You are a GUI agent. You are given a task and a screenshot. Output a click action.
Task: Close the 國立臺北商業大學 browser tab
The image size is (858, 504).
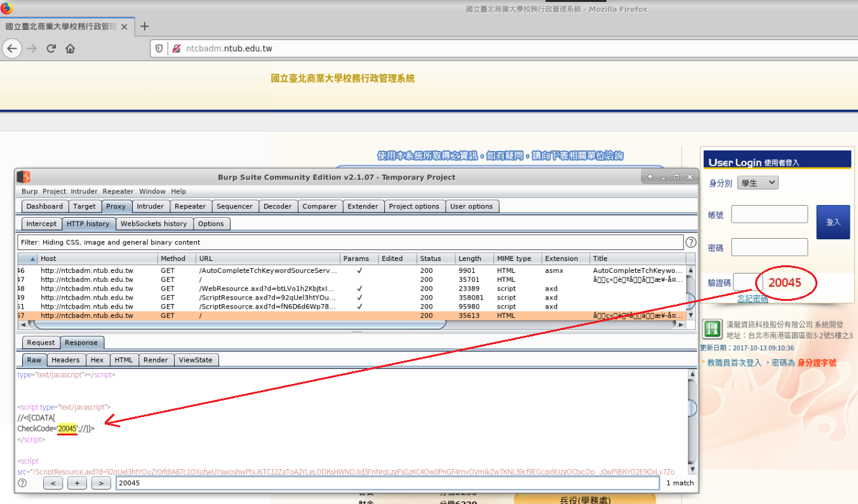(124, 27)
